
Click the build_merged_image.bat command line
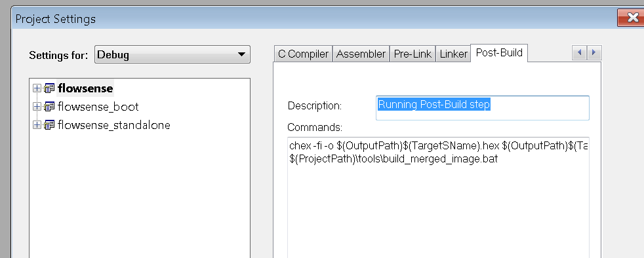(393, 160)
